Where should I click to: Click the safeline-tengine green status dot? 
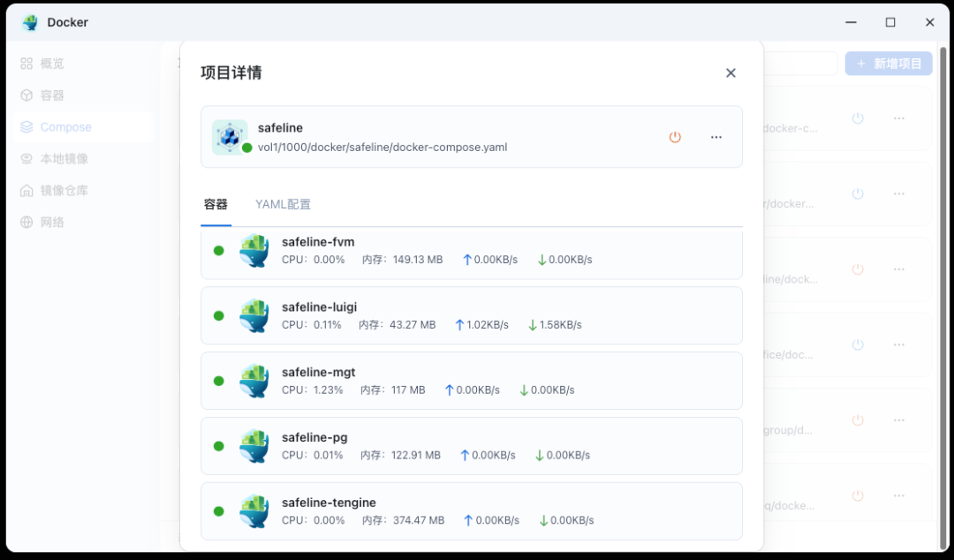[x=219, y=511]
